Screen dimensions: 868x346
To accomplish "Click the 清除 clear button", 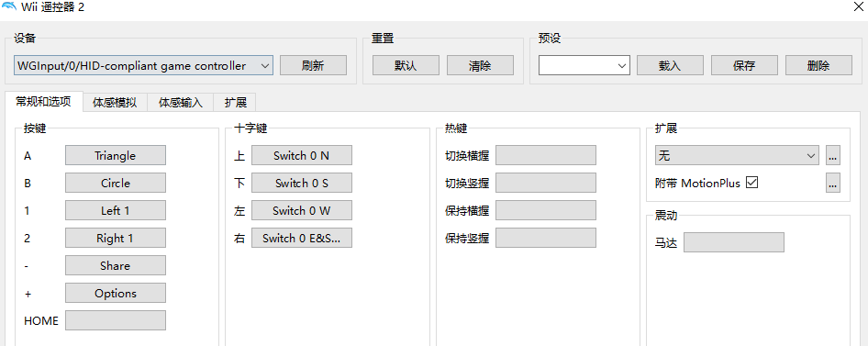I will click(x=480, y=65).
